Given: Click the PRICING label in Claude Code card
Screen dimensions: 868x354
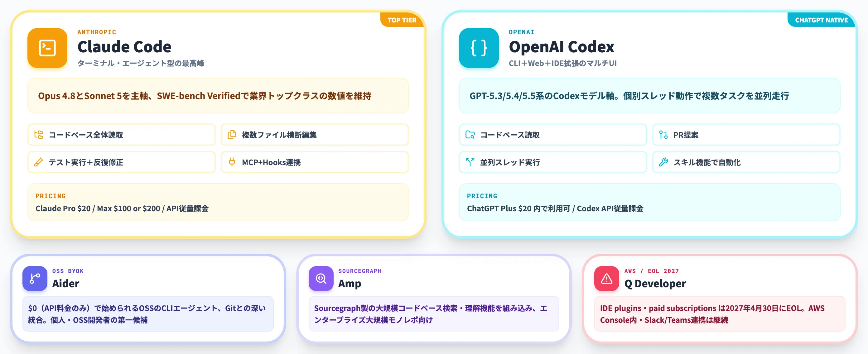Looking at the screenshot, I should coord(51,196).
